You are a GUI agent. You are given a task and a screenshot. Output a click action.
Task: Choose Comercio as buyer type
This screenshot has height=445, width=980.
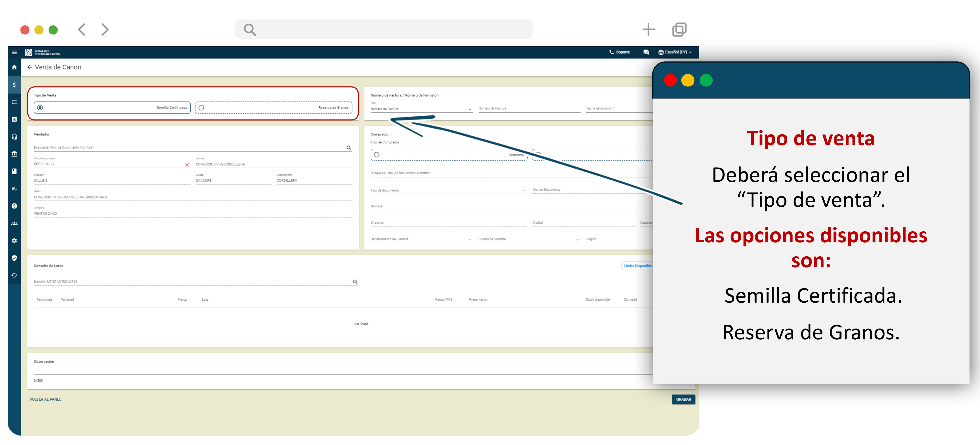tap(377, 155)
